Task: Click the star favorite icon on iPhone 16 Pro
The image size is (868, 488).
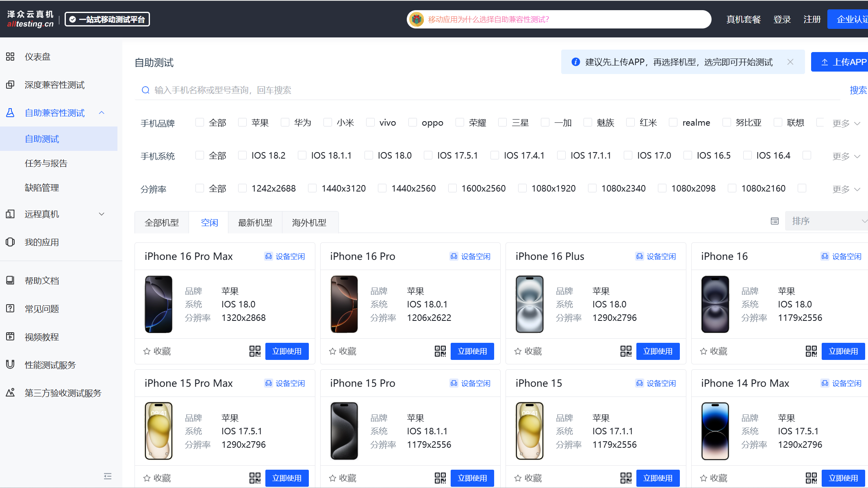Action: (332, 351)
